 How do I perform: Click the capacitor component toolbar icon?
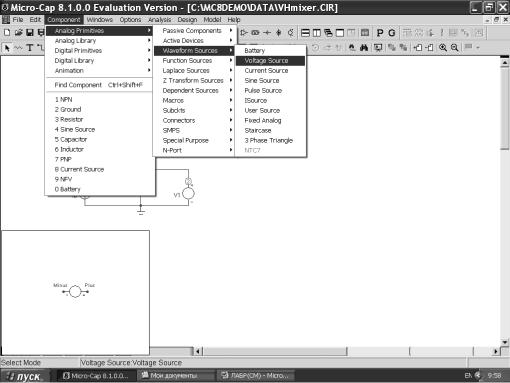[x=267, y=33]
